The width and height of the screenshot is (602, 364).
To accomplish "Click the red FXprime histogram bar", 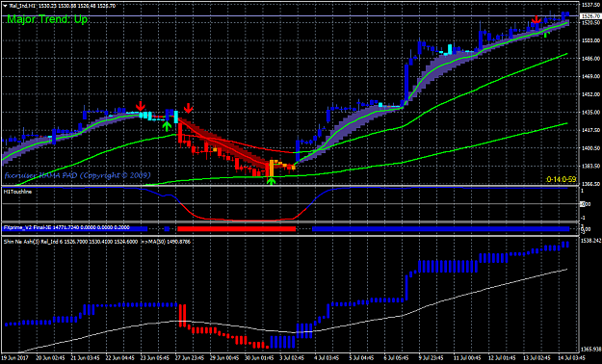I will [x=237, y=229].
